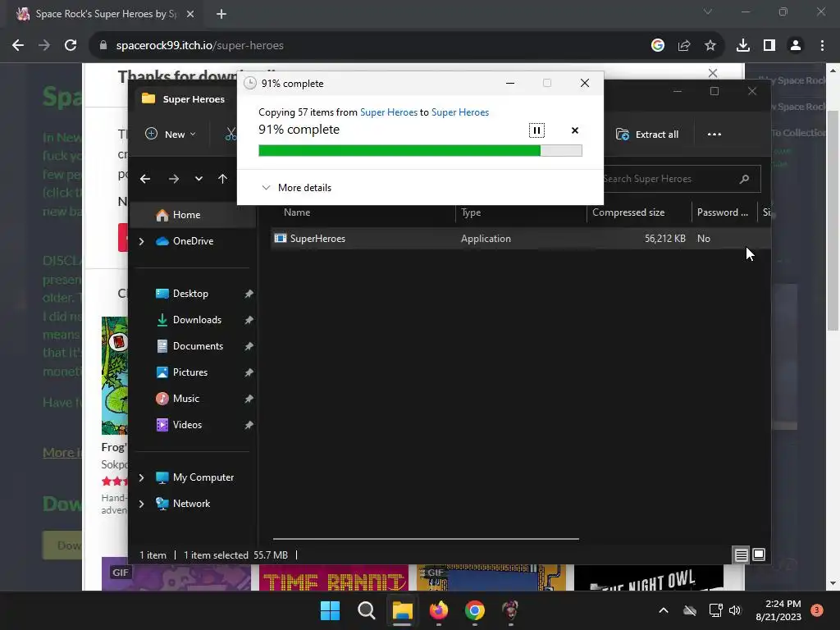Open the New item menu
The height and width of the screenshot is (630, 840).
(x=171, y=134)
